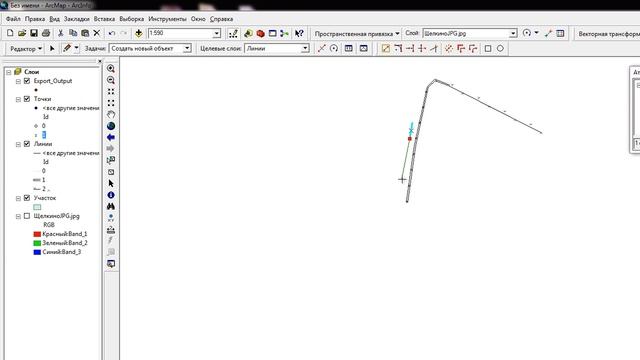Select the Sketch pencil tool
The height and width of the screenshot is (360, 640).
[67, 48]
